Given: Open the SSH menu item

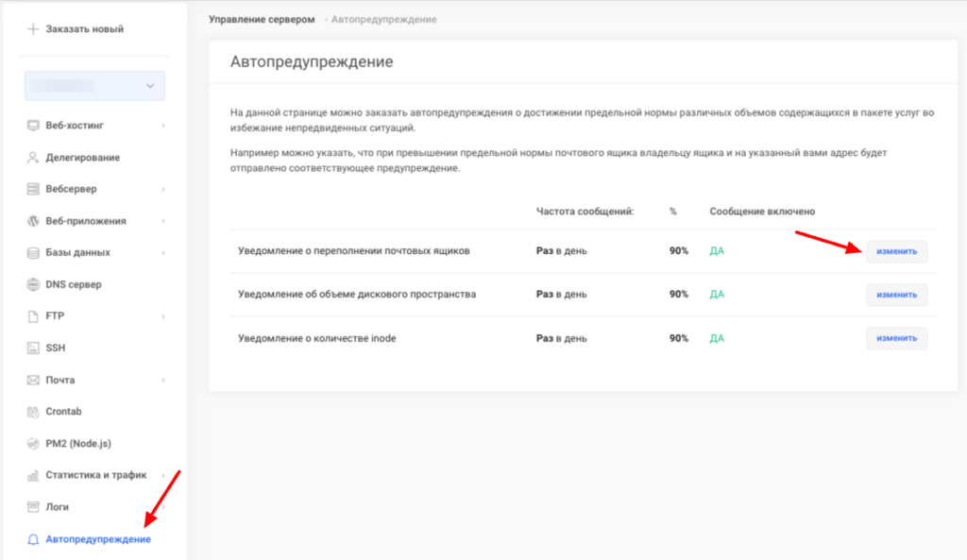Looking at the screenshot, I should pyautogui.click(x=55, y=348).
